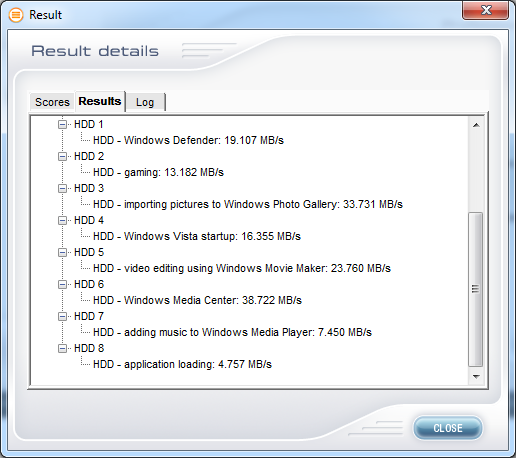Click the scrollbar up arrow

coord(476,125)
